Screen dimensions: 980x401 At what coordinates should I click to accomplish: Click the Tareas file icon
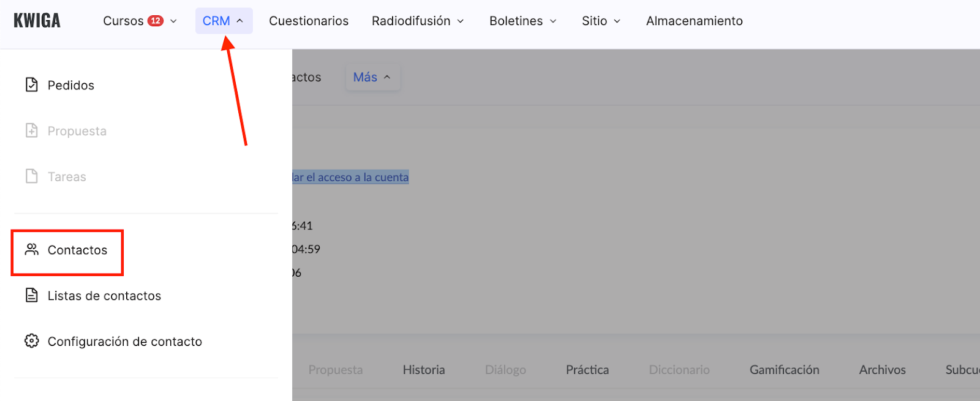coord(32,176)
